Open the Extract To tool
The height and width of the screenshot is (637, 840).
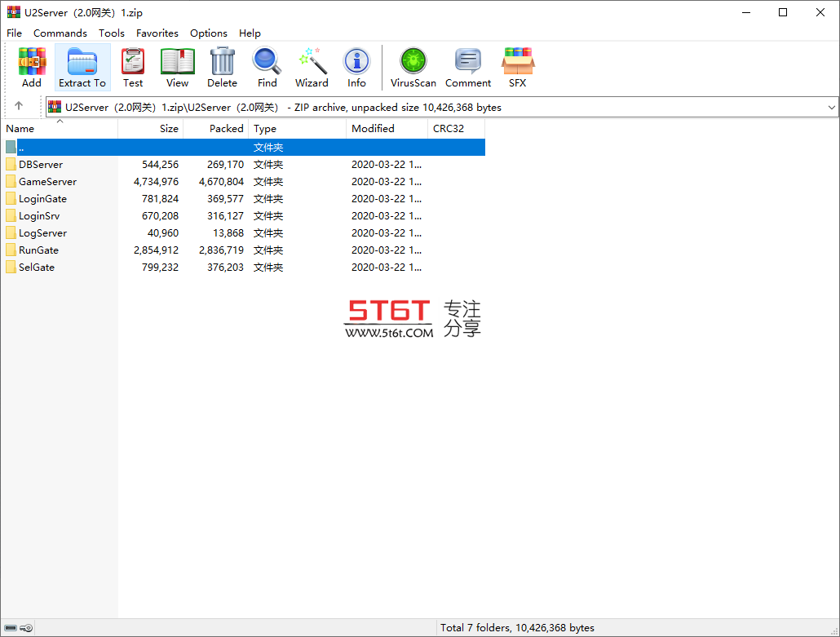point(82,68)
